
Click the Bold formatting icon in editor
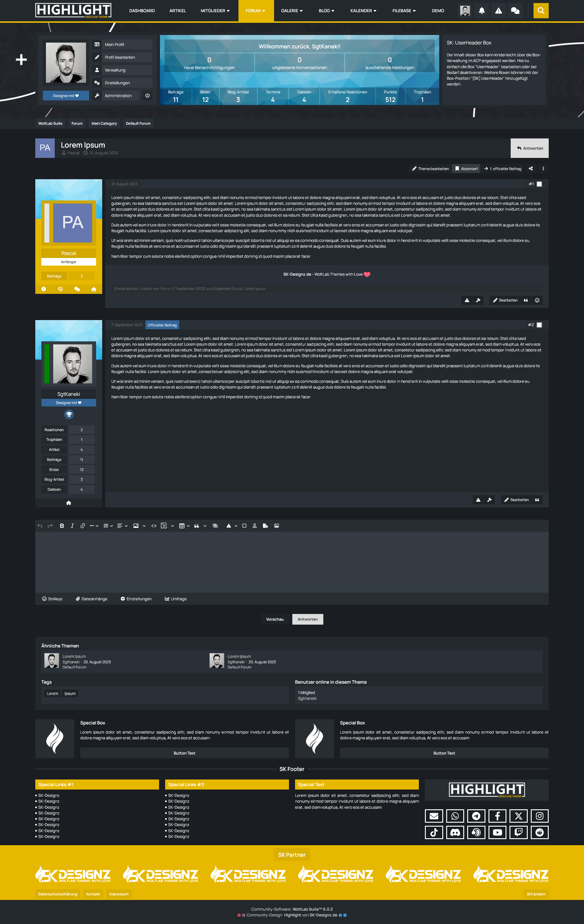click(62, 526)
